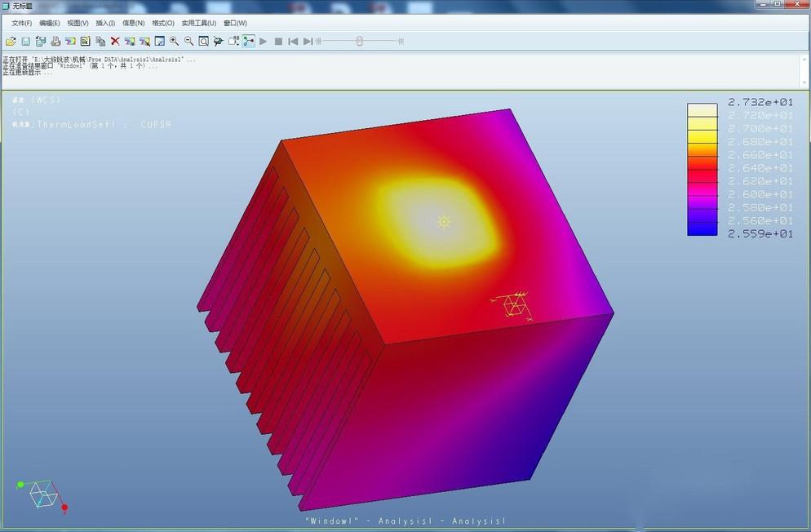Click the yellow coordinate system symbol on model
Screen dimensions: 811x532
pos(512,305)
